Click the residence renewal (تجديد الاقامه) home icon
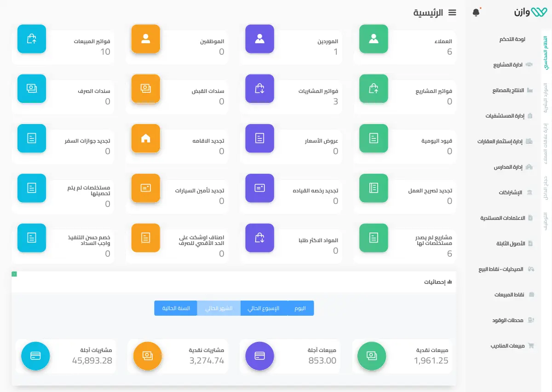The height and width of the screenshot is (392, 552). pyautogui.click(x=145, y=138)
